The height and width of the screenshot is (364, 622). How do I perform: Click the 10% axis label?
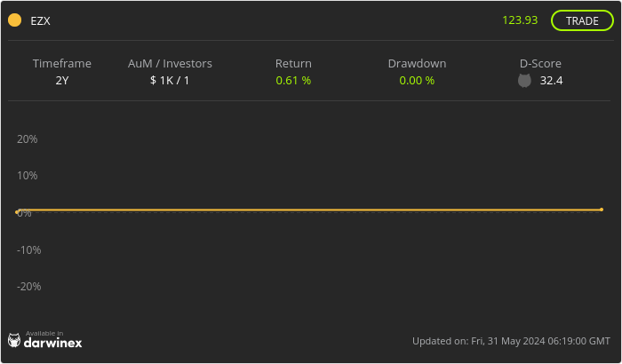pos(28,176)
